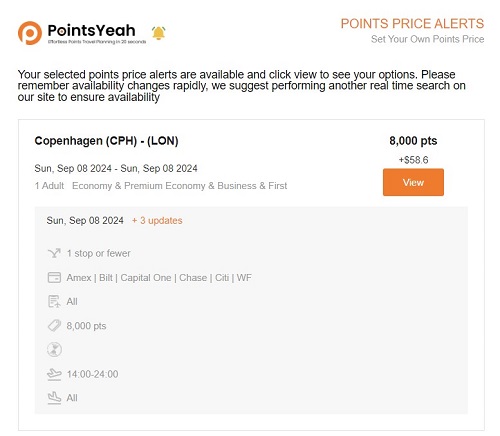The width and height of the screenshot is (500, 436).
Task: Click 'Set Your Own Points Price' subtitle
Action: (428, 39)
